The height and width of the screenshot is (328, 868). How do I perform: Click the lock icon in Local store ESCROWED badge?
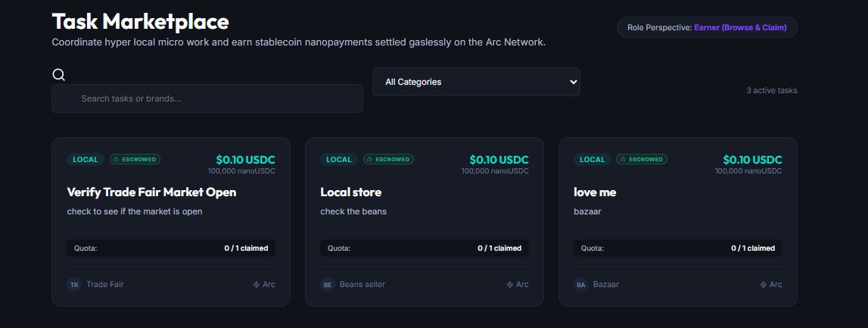370,160
